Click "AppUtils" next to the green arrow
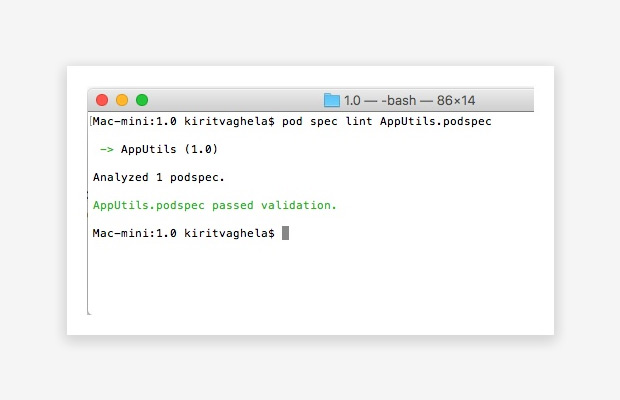The image size is (620, 400). coord(149,149)
